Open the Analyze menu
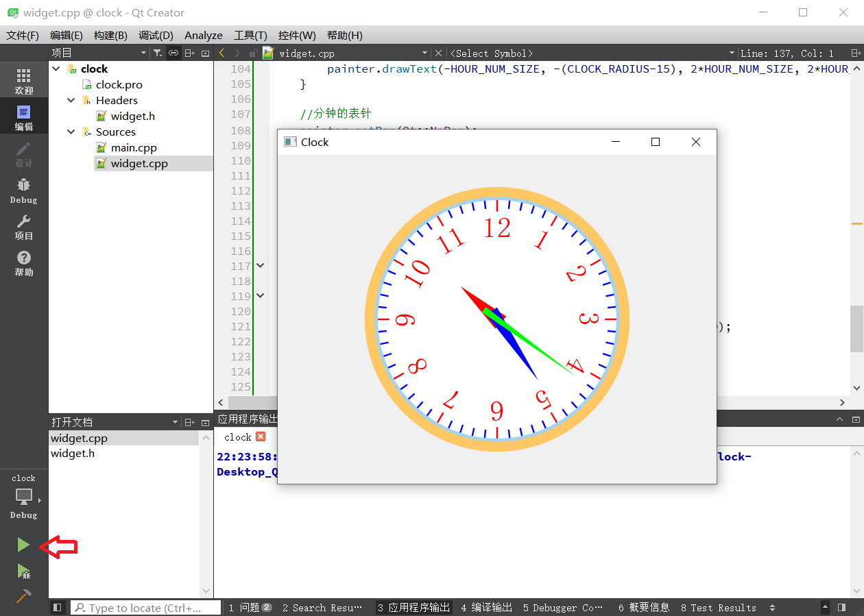 [x=204, y=35]
